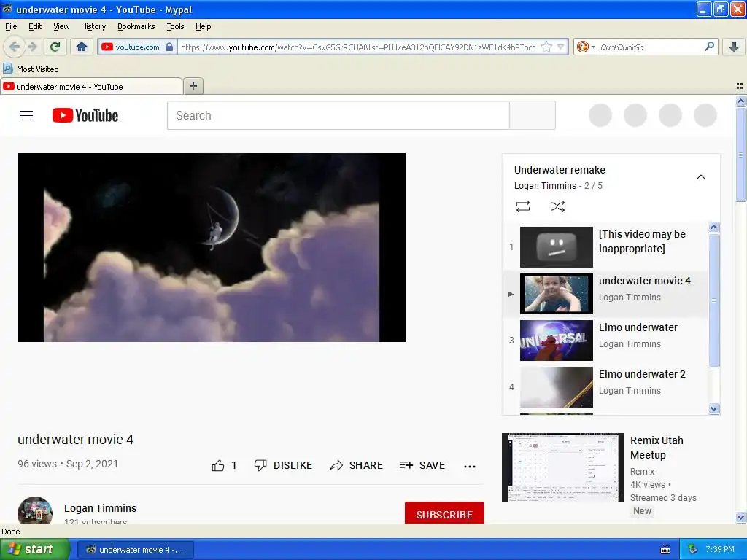Open Logan Timmins channel name link
This screenshot has height=560, width=747.
pos(100,508)
